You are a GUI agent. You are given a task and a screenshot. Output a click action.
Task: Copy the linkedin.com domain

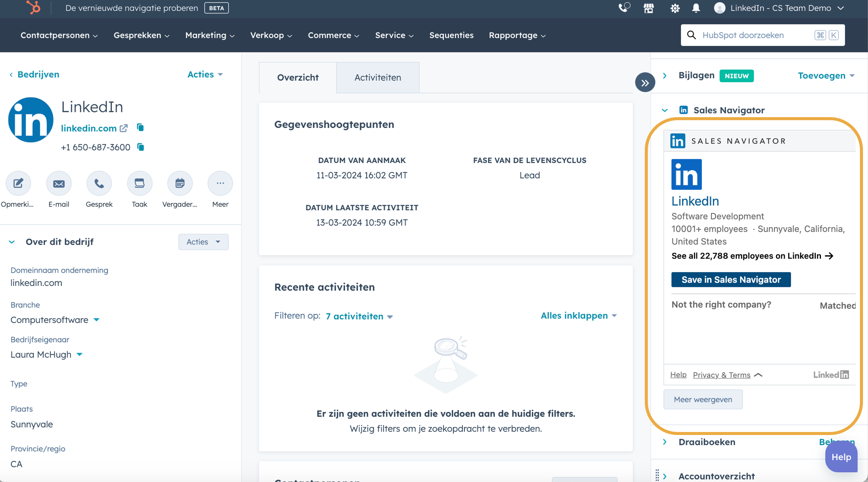click(140, 128)
